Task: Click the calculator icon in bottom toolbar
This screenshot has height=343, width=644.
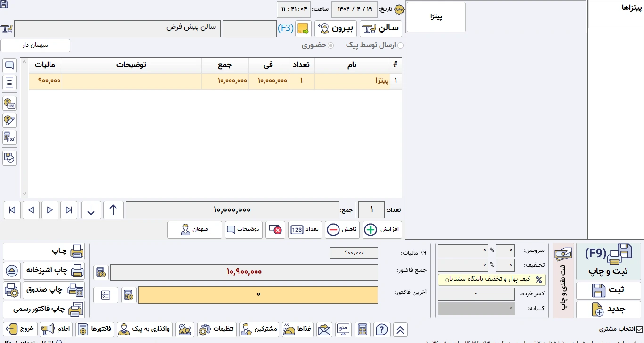Action: point(363,329)
